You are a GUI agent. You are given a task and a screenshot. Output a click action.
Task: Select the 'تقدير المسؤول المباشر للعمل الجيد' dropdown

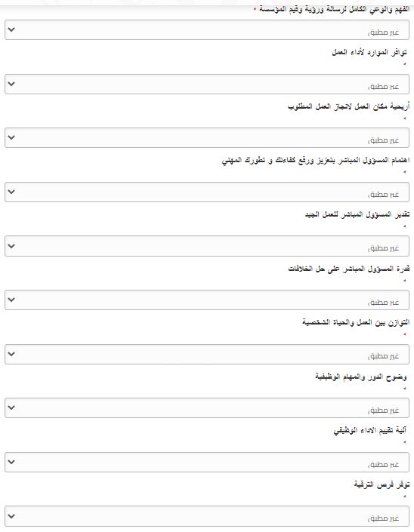[x=207, y=246]
